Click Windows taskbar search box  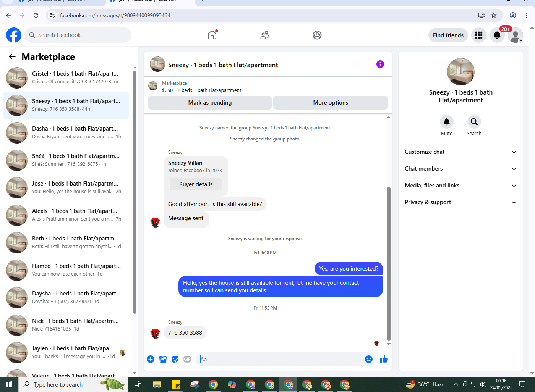click(x=73, y=384)
